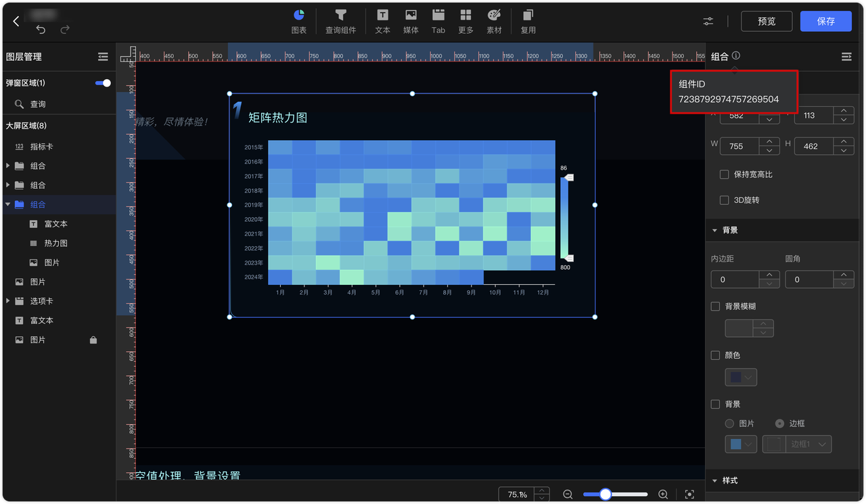
Task: Collapse the 背景 section
Action: [714, 230]
